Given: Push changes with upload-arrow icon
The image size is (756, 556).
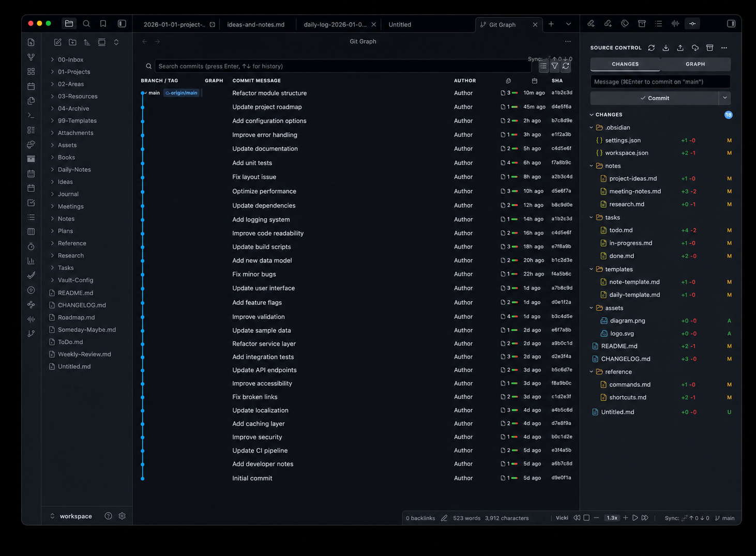Looking at the screenshot, I should (681, 48).
